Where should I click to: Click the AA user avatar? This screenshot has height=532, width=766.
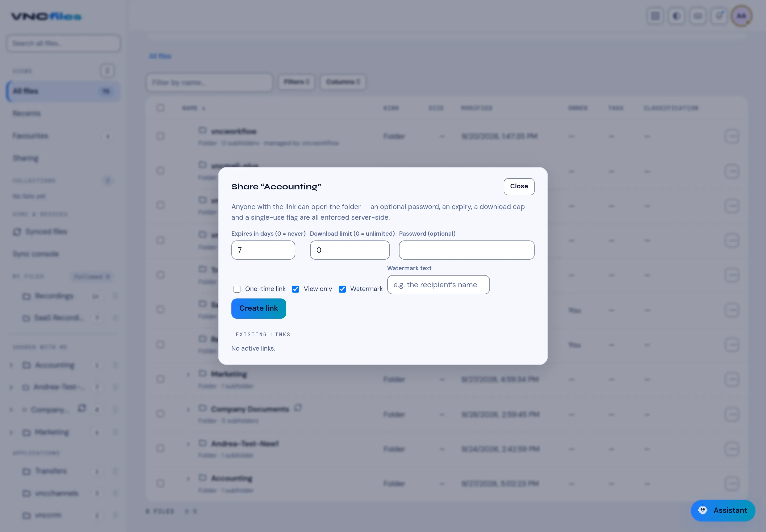(741, 16)
